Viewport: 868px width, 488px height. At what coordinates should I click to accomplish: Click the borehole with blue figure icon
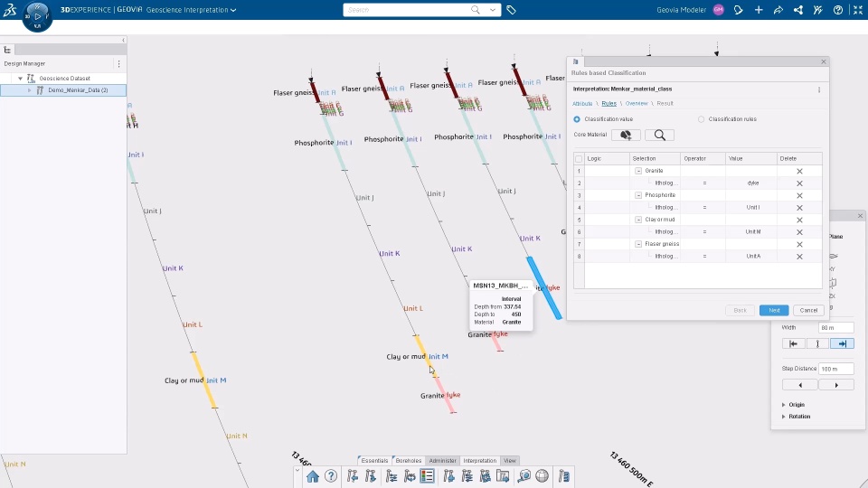[x=486, y=476]
